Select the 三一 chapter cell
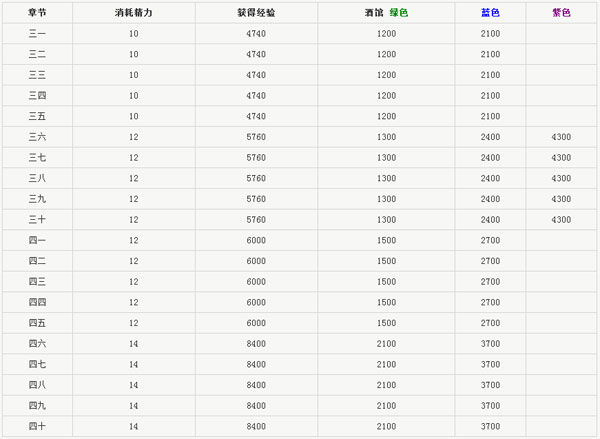Viewport: 600px width, 439px height. point(38,34)
